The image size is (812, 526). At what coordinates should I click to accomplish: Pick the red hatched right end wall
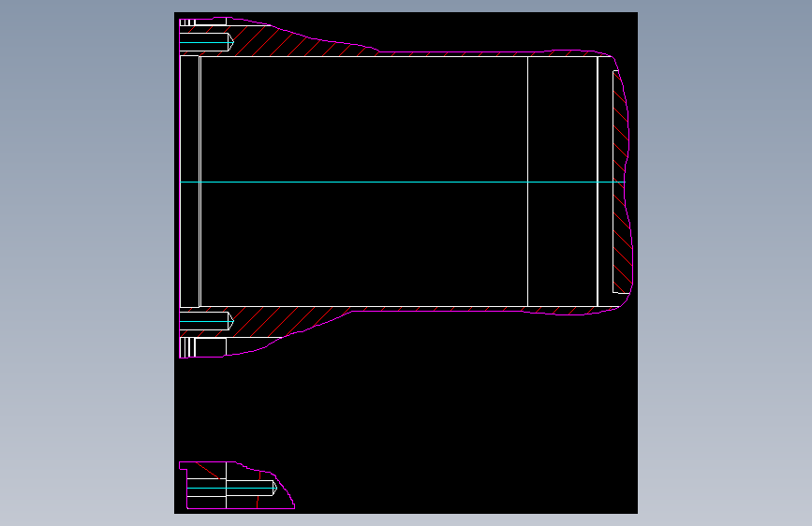(x=622, y=182)
